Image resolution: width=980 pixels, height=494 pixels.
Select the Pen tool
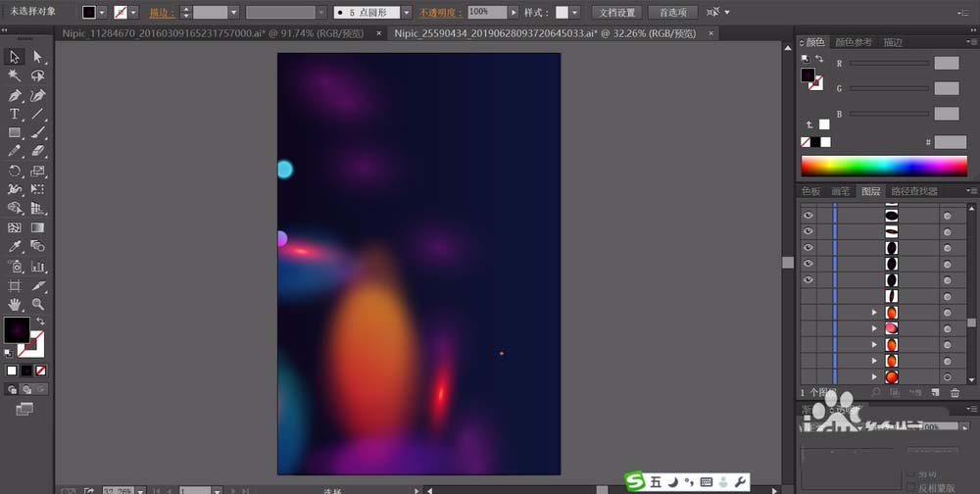[x=15, y=96]
